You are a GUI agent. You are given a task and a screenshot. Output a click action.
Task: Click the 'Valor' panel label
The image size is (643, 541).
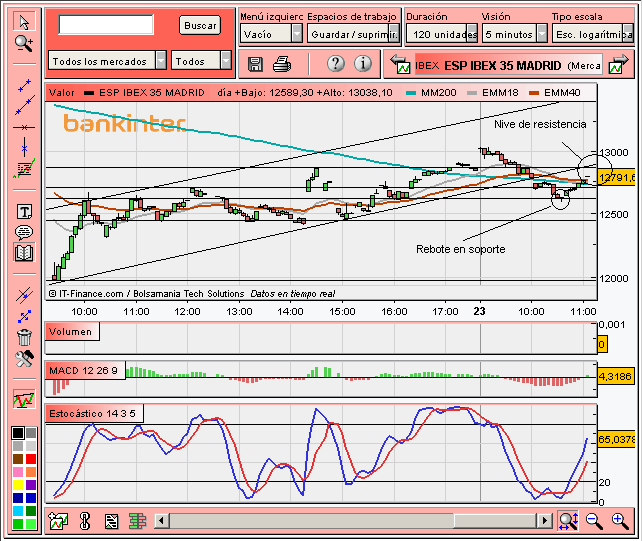[x=62, y=93]
